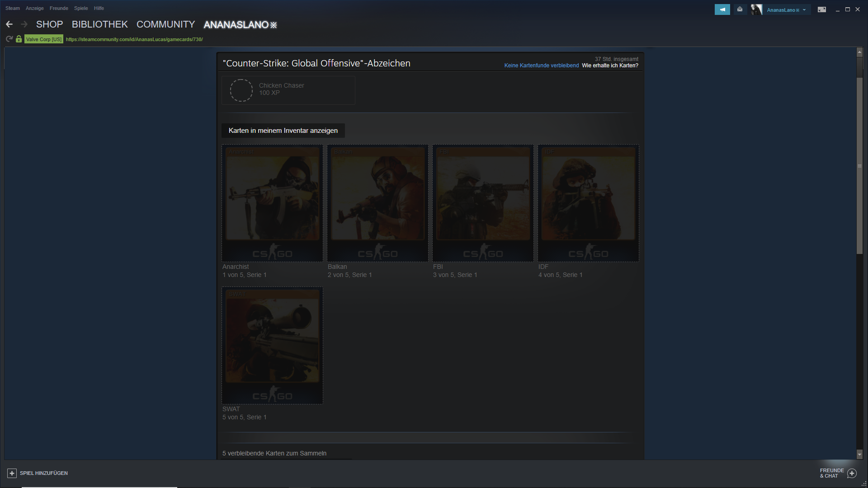Click '5 verbleibende Karten zum Sammeln' text
Screen dimensions: 868x488
pos(274,453)
